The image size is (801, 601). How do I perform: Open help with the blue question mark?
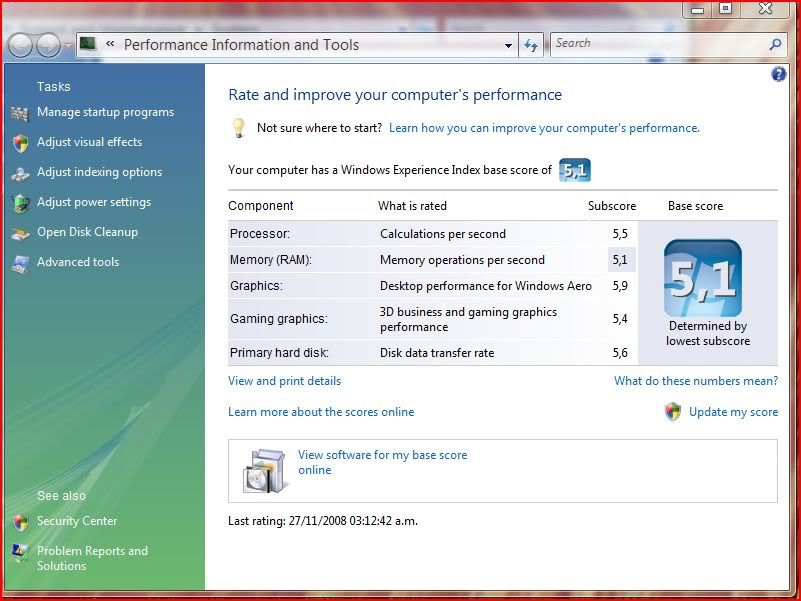coord(778,74)
